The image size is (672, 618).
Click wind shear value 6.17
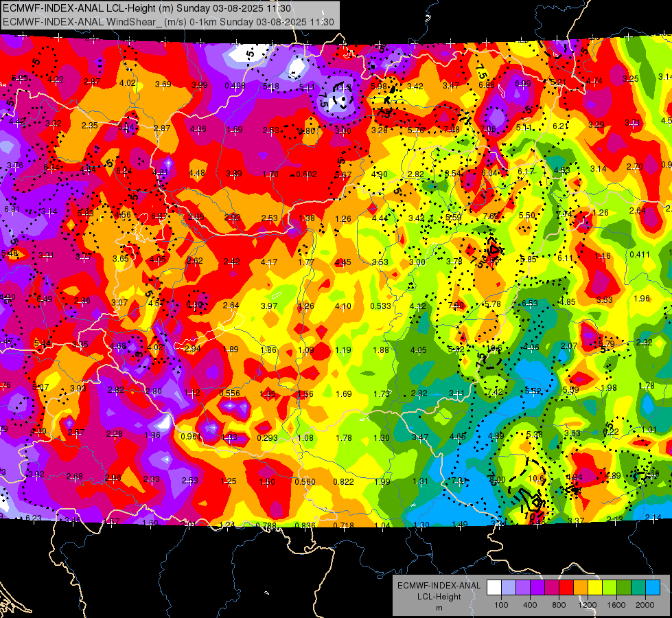[x=526, y=171]
